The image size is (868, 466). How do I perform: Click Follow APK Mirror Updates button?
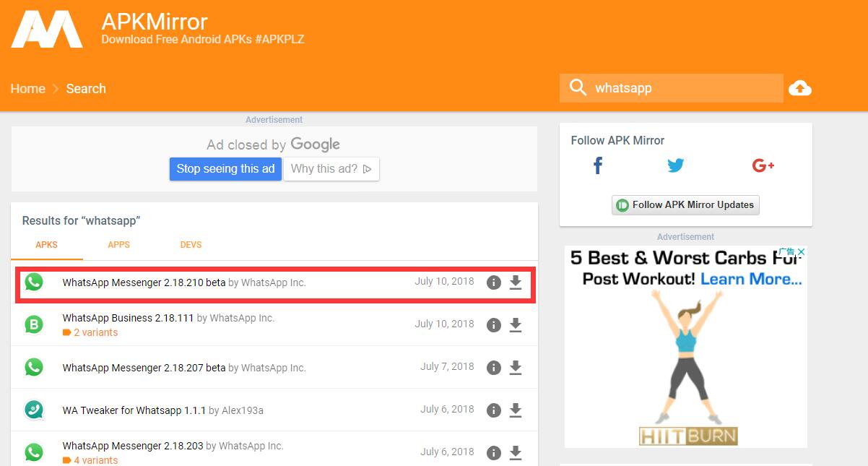coord(685,205)
